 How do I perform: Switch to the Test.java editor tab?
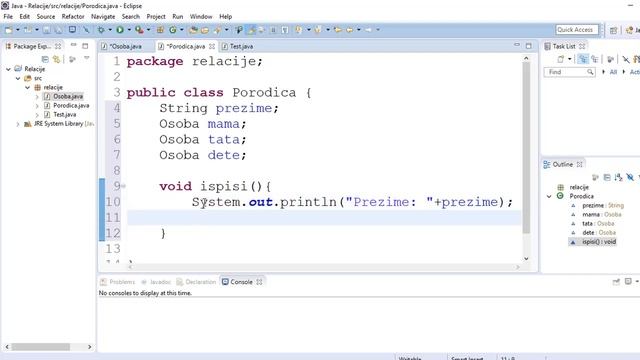click(x=241, y=47)
